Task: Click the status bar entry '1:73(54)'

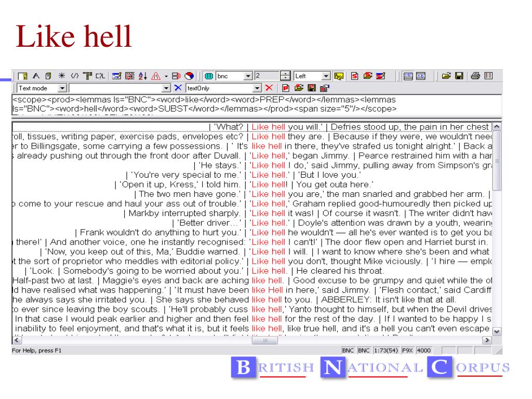Action: tap(386, 350)
